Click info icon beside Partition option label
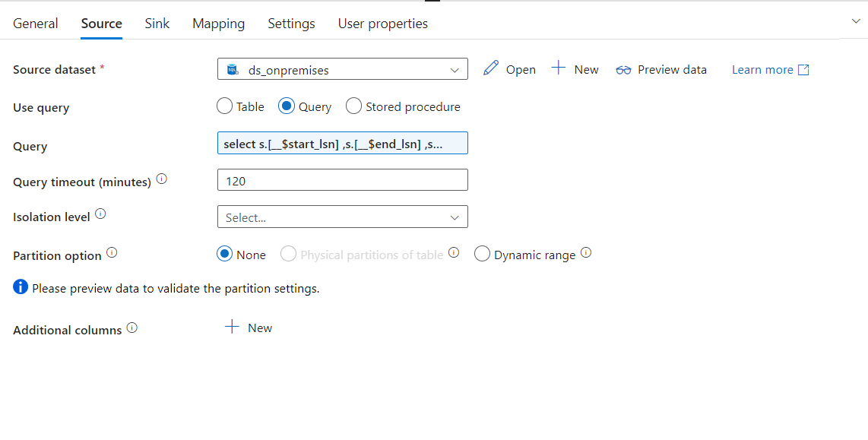 112,253
